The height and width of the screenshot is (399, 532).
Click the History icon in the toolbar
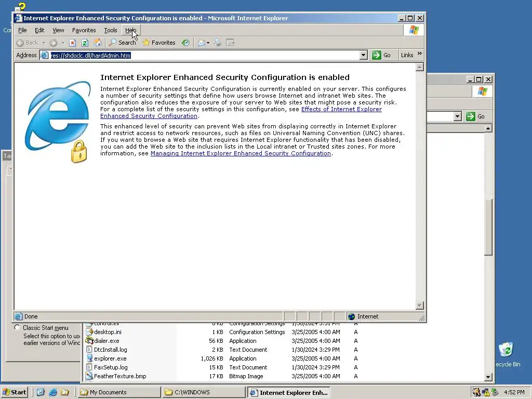tap(185, 43)
